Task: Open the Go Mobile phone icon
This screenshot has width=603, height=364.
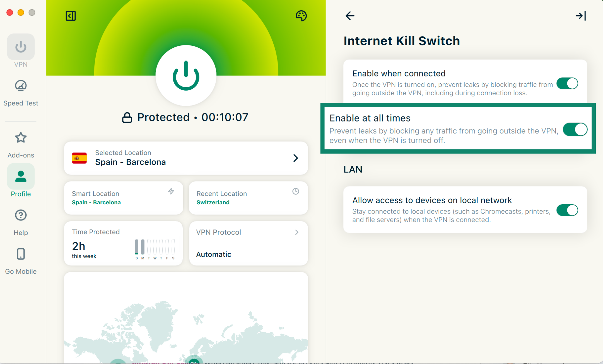Action: coord(21,254)
